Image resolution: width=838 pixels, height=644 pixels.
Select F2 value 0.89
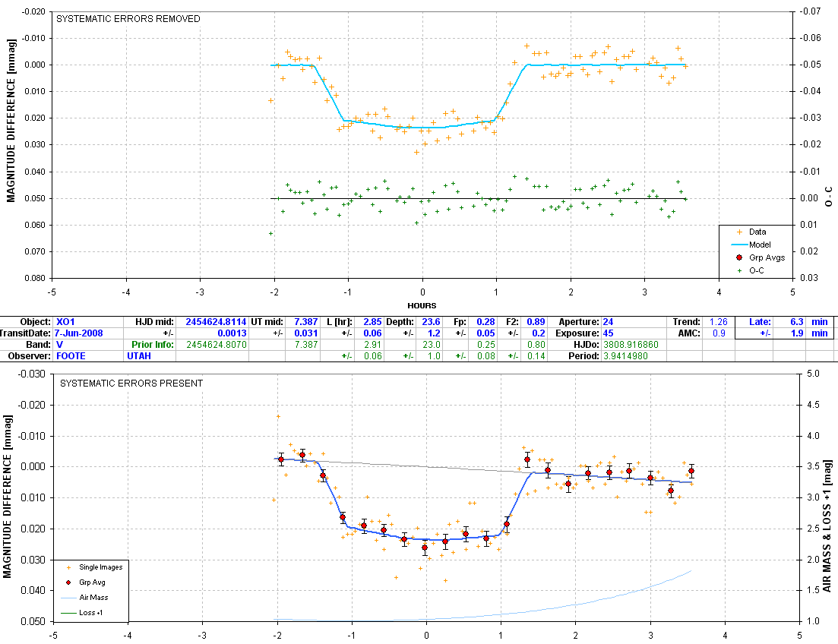(536, 322)
